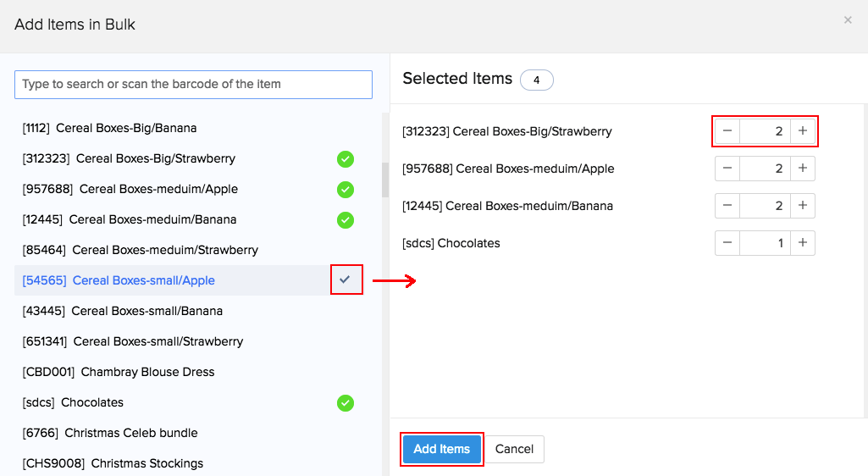The image size is (868, 476).
Task: Select [CBD001] Chambray Blouse Dress item
Action: [x=119, y=371]
